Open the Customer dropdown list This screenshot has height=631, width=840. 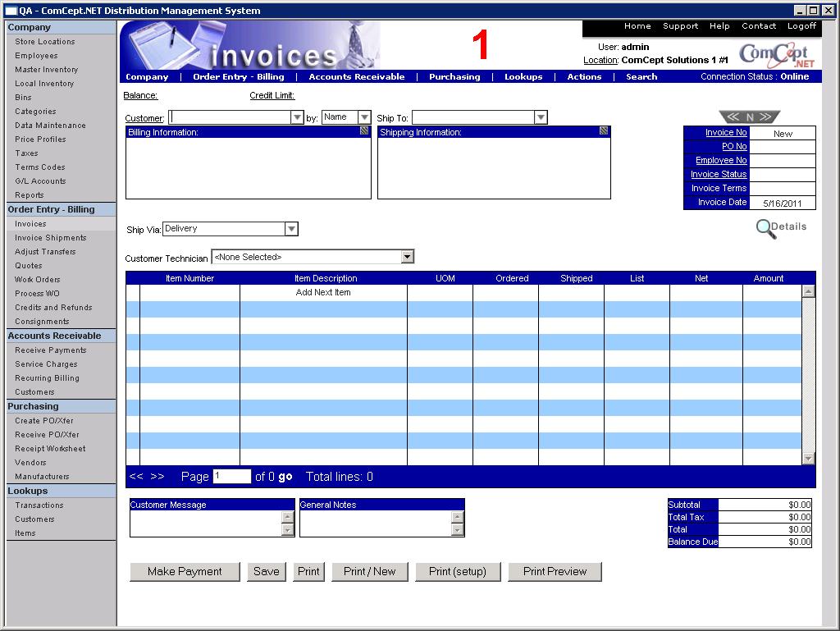[297, 117]
